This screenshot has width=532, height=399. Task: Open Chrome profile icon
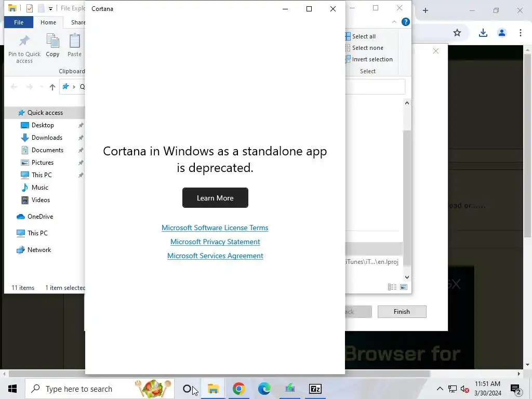502,33
